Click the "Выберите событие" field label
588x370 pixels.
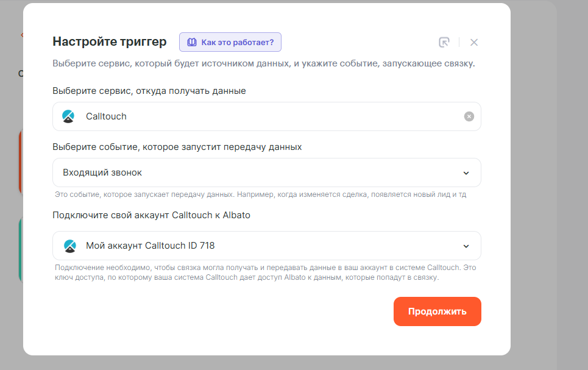[177, 147]
